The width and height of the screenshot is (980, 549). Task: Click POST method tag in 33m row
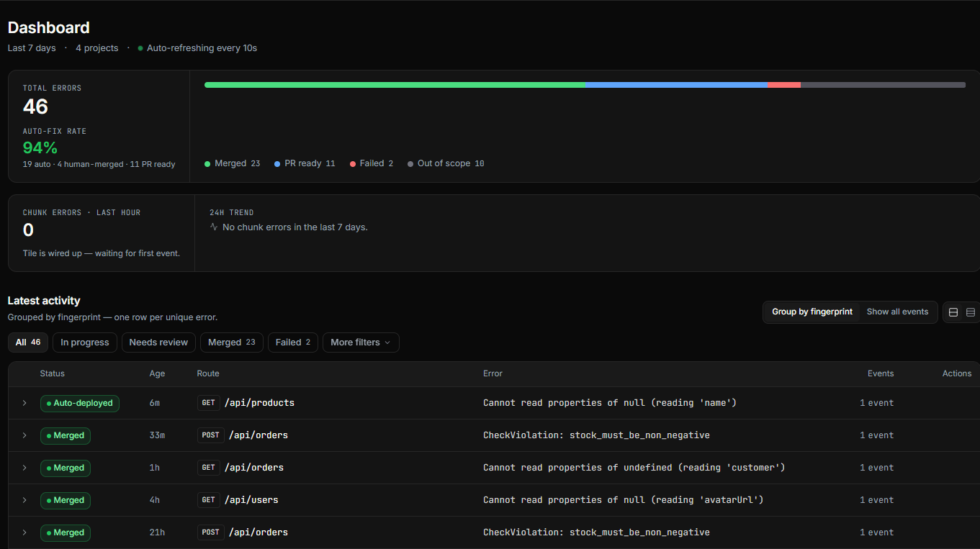coord(211,435)
